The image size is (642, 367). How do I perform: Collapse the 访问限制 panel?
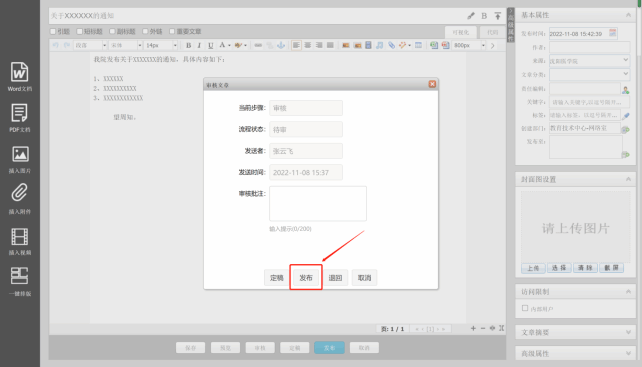tap(628, 292)
